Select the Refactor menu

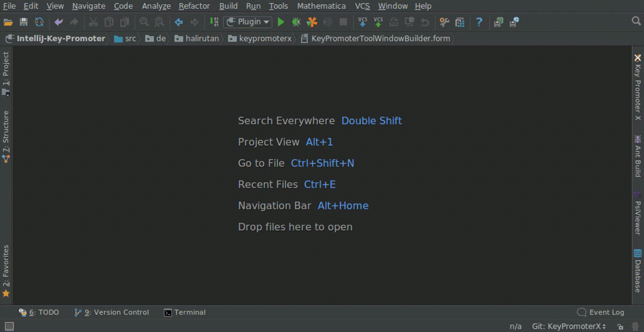[x=194, y=6]
